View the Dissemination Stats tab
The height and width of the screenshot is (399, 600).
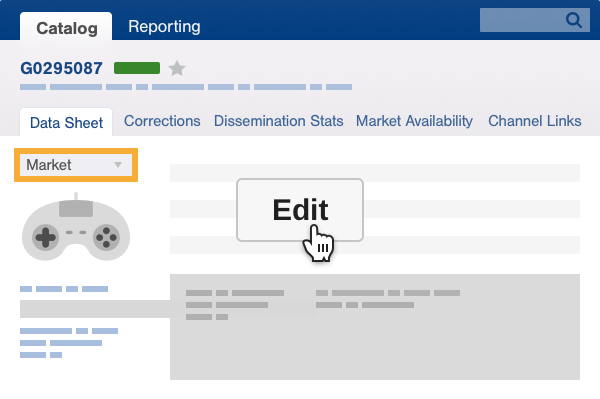coord(278,121)
